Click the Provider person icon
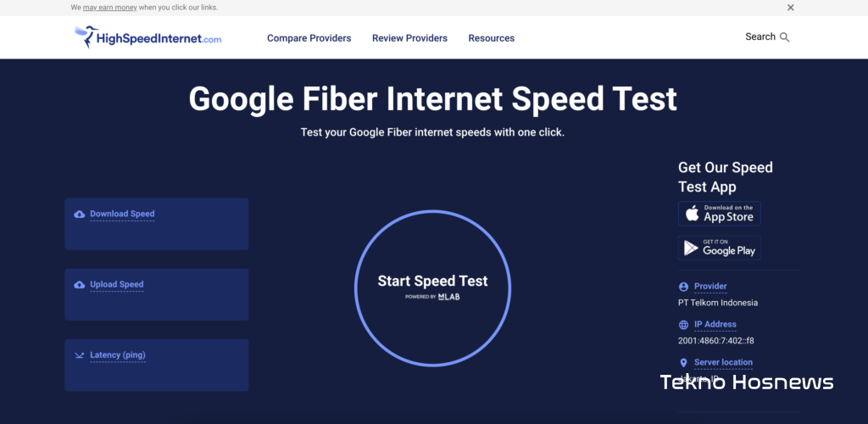The width and height of the screenshot is (868, 424). coord(684,287)
